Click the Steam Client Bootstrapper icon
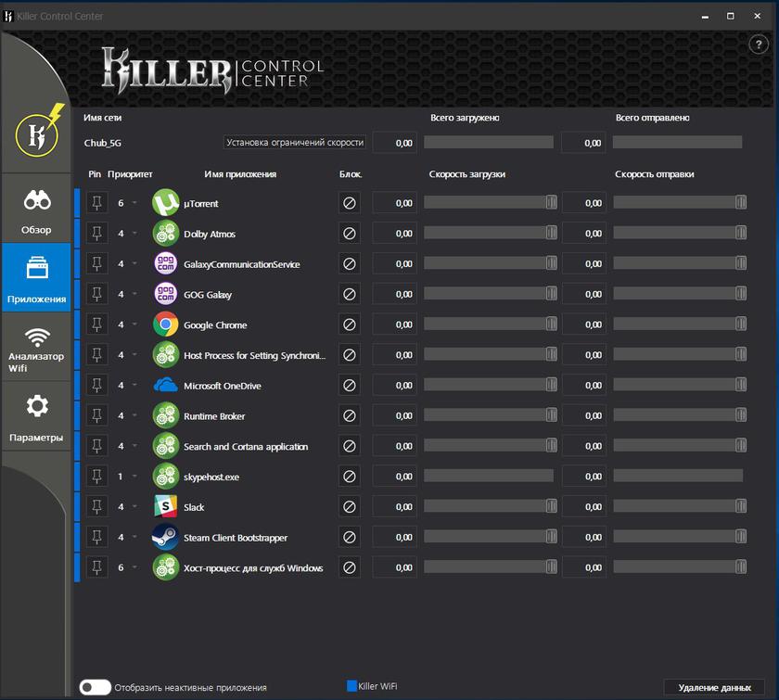Screen dimensions: 779x700 coord(166,538)
